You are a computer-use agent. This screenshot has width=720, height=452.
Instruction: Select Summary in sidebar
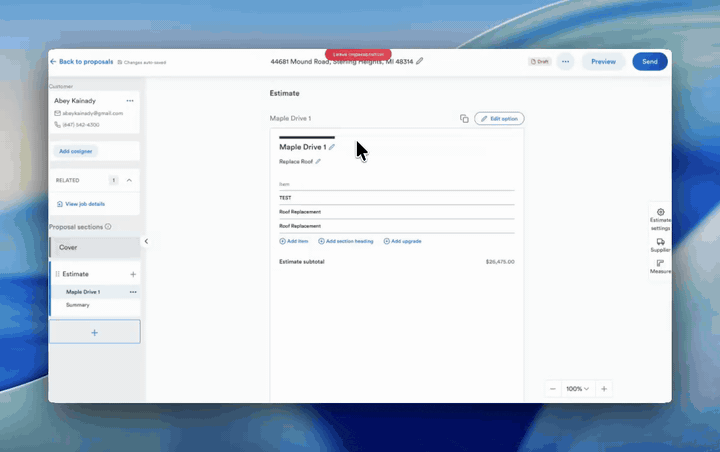pyautogui.click(x=78, y=305)
